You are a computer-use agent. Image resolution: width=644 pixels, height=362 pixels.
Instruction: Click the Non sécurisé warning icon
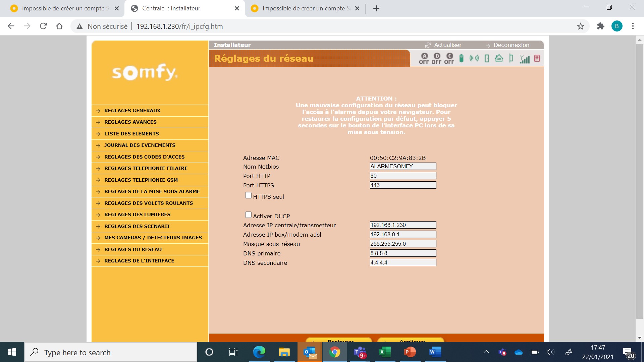pos(79,26)
